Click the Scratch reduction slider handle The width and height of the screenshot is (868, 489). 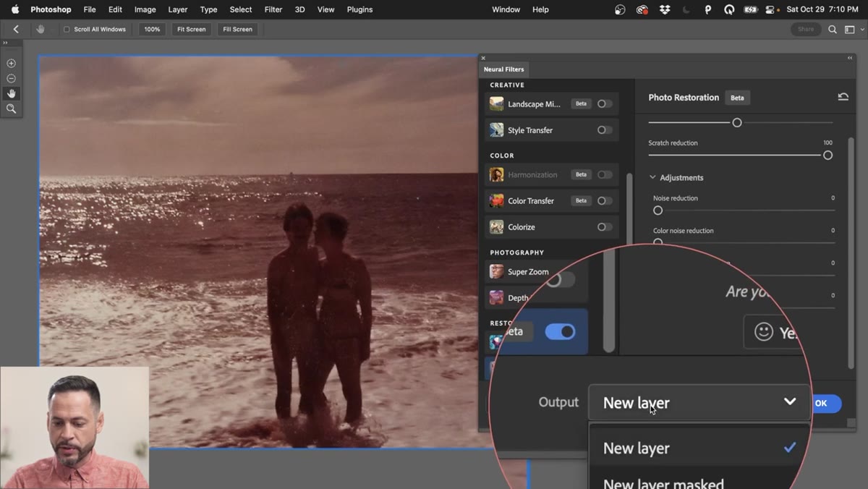tap(827, 155)
